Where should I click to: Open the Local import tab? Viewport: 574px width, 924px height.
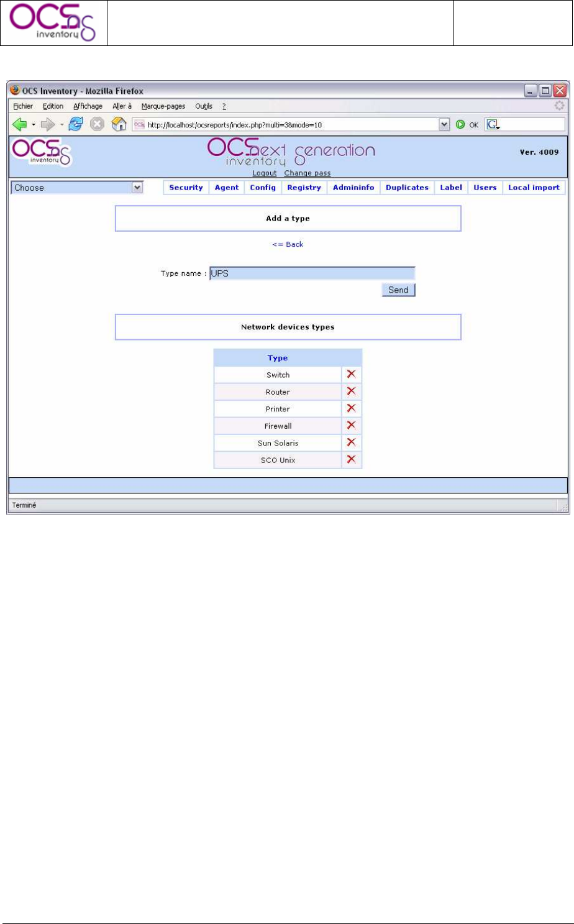(x=534, y=188)
